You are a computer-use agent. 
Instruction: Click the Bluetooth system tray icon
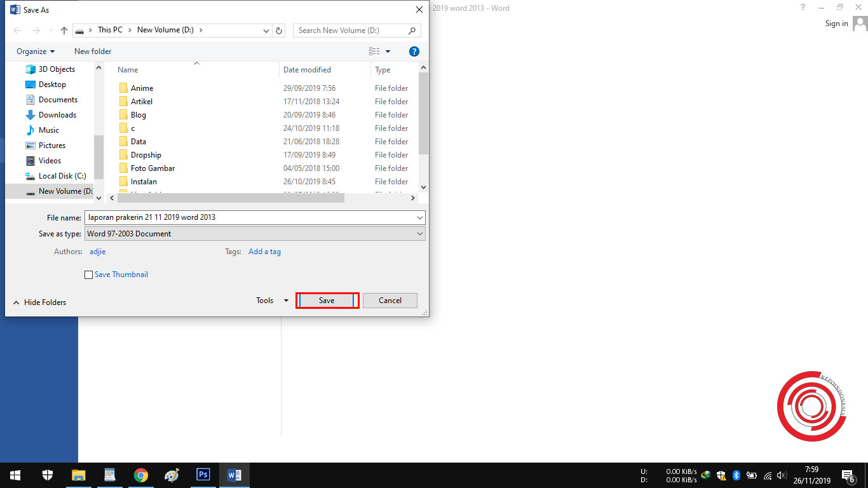pyautogui.click(x=736, y=475)
